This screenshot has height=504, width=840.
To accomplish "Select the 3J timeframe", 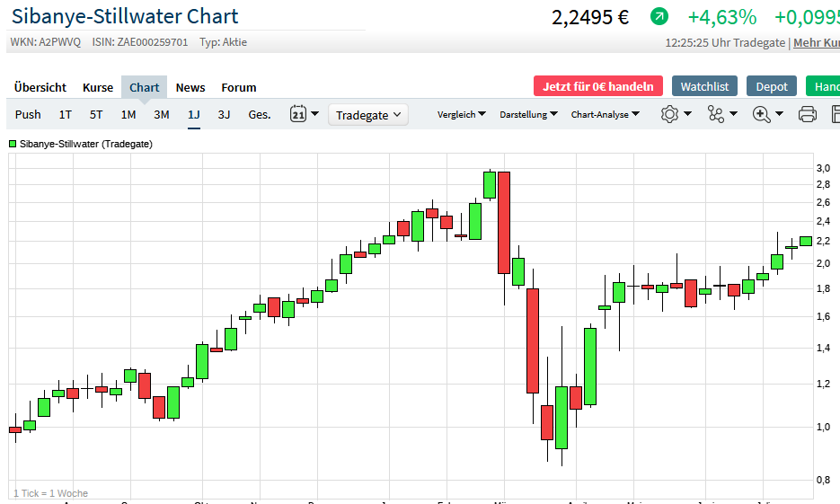I will point(224,114).
